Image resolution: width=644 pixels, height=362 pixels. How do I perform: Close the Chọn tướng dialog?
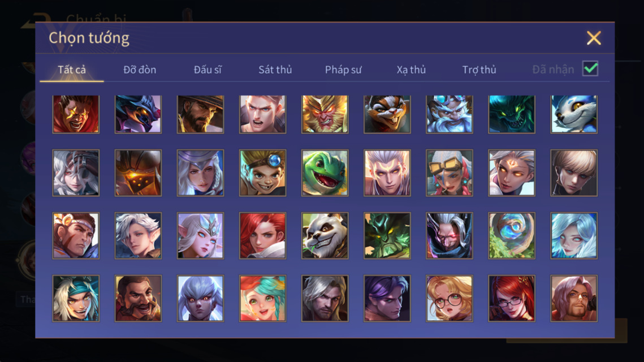pyautogui.click(x=594, y=38)
